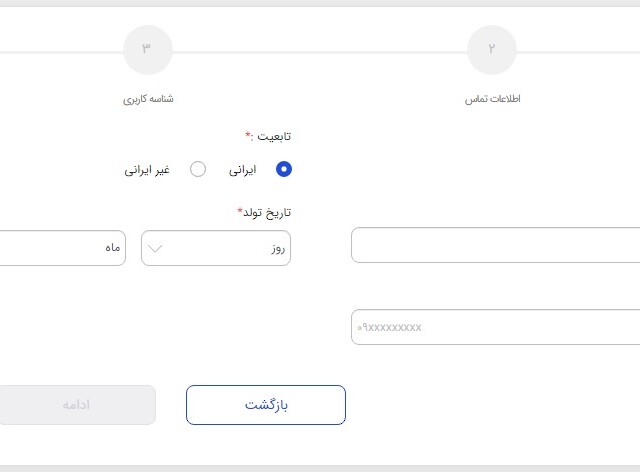640x472 pixels.
Task: Click the step 3 circle indicator
Action: click(147, 50)
